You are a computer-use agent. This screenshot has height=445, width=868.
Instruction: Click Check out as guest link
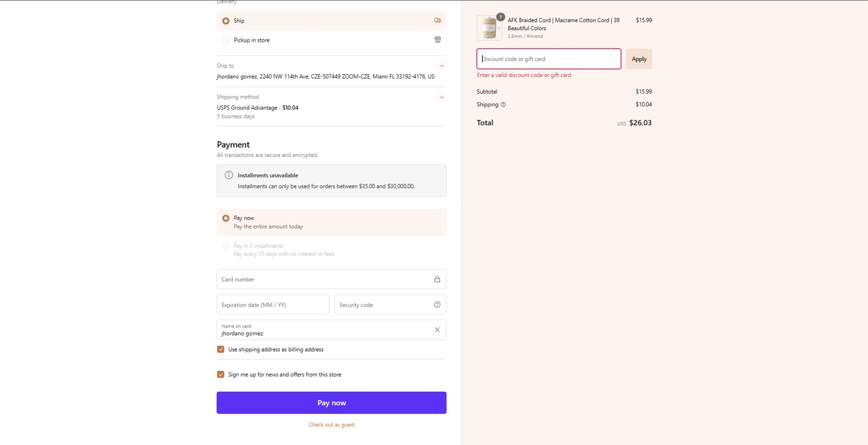tap(332, 425)
